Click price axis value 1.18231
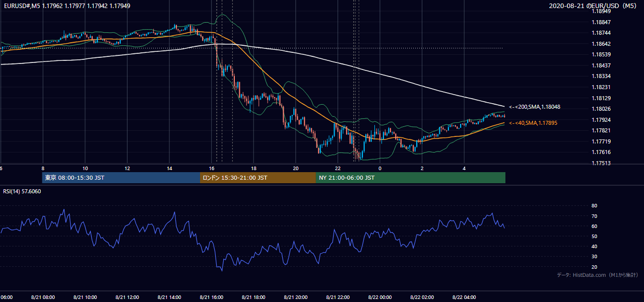Viewport: 644px width, 302px height. coord(601,87)
